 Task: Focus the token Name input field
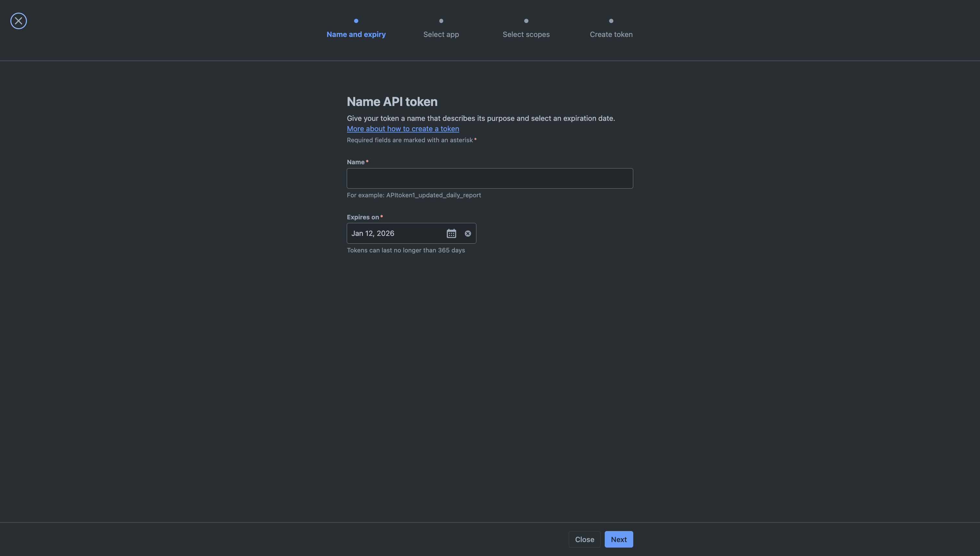(x=490, y=178)
